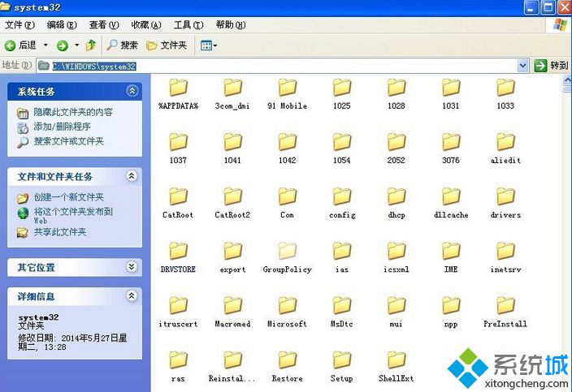Viewport: 572px width, 392px height.
Task: Open the forward history dropdown arrow
Action: (x=76, y=45)
